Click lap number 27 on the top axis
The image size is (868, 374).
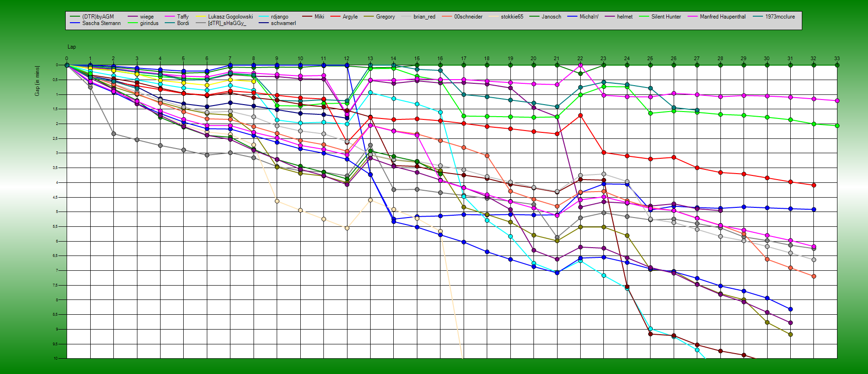tap(697, 59)
